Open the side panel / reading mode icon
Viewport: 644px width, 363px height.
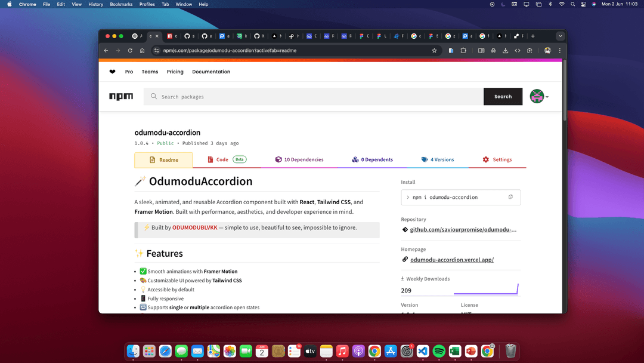coord(481,51)
